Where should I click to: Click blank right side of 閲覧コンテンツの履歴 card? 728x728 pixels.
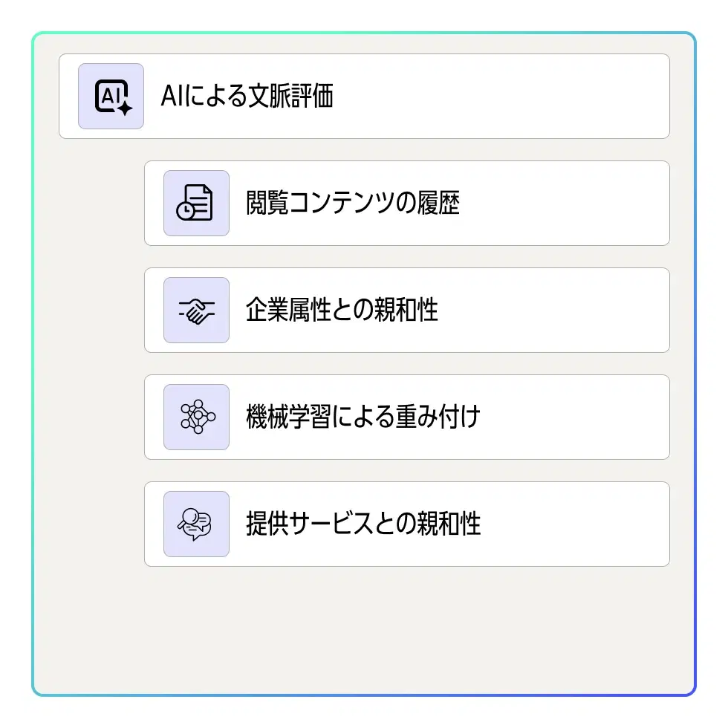[579, 204]
